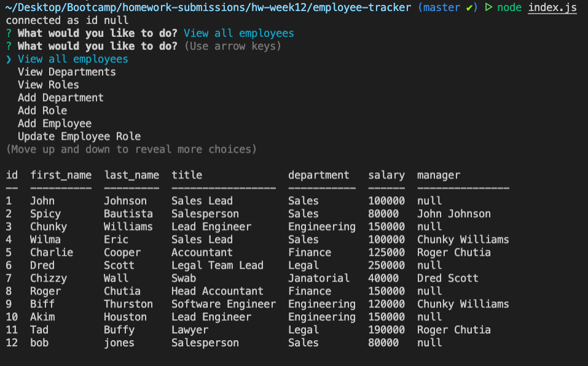Image resolution: width=588 pixels, height=366 pixels.
Task: Click the 'id' column header
Action: [x=12, y=175]
